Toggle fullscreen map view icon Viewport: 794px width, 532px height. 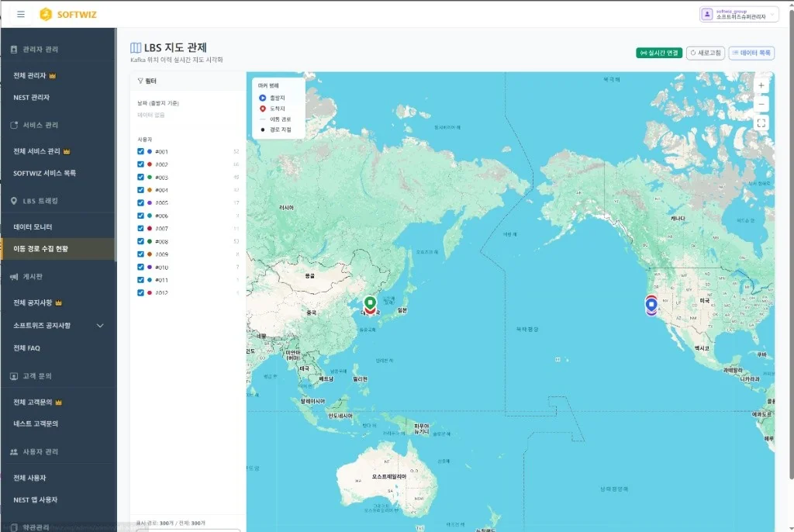[x=761, y=123]
